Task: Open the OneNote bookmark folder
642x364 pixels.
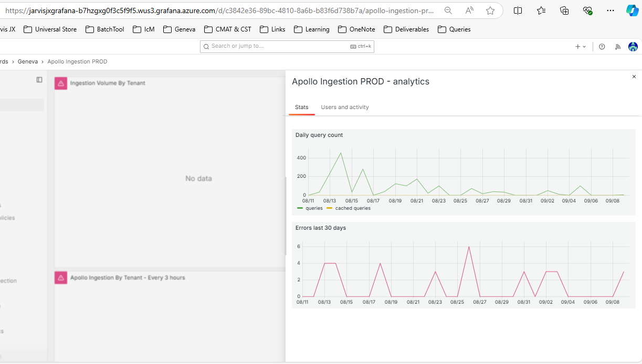Action: pos(357,29)
